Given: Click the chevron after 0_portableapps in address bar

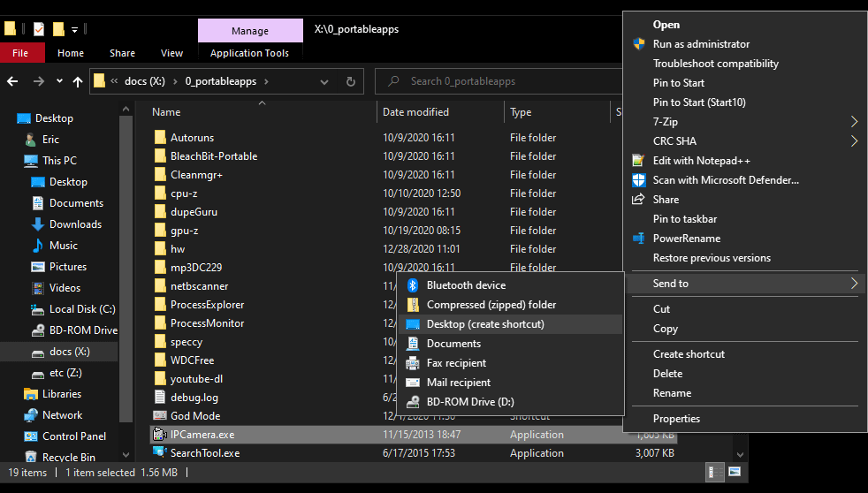Looking at the screenshot, I should [266, 81].
